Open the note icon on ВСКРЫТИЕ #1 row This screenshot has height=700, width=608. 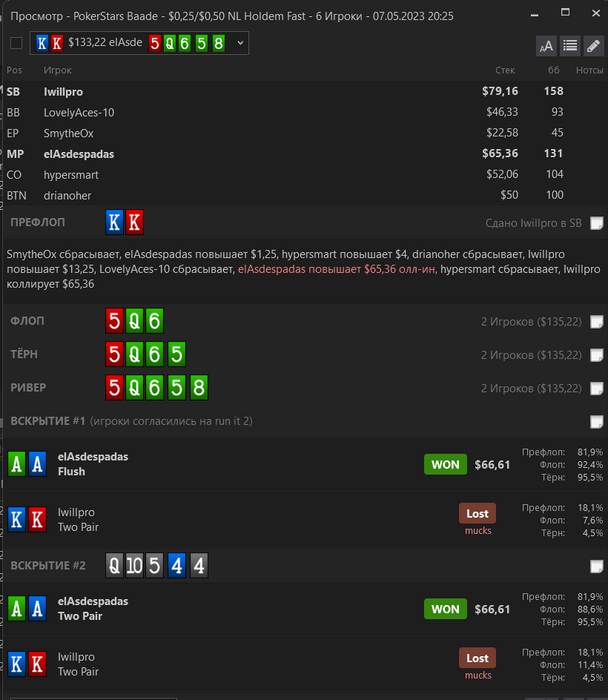click(596, 421)
